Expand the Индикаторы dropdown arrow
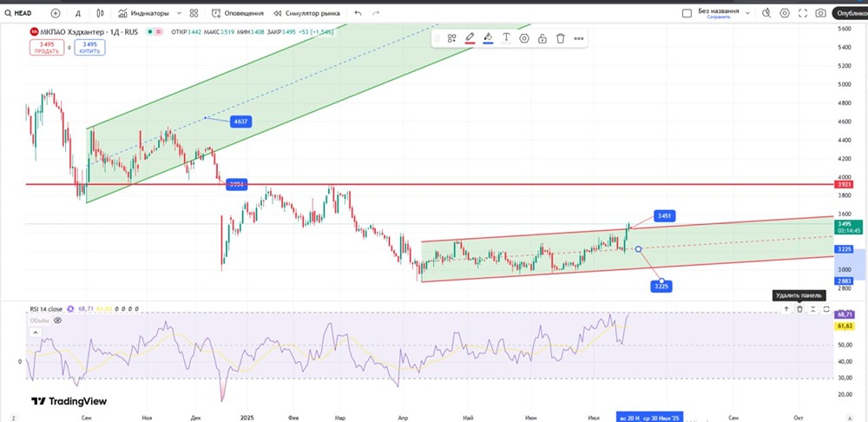 point(179,13)
